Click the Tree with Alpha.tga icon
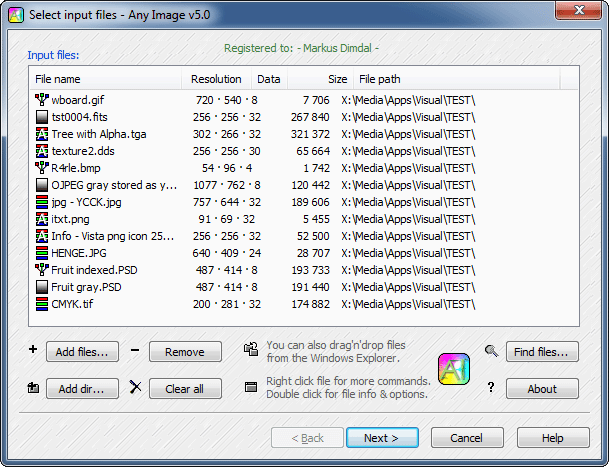609x467 pixels. (42, 134)
